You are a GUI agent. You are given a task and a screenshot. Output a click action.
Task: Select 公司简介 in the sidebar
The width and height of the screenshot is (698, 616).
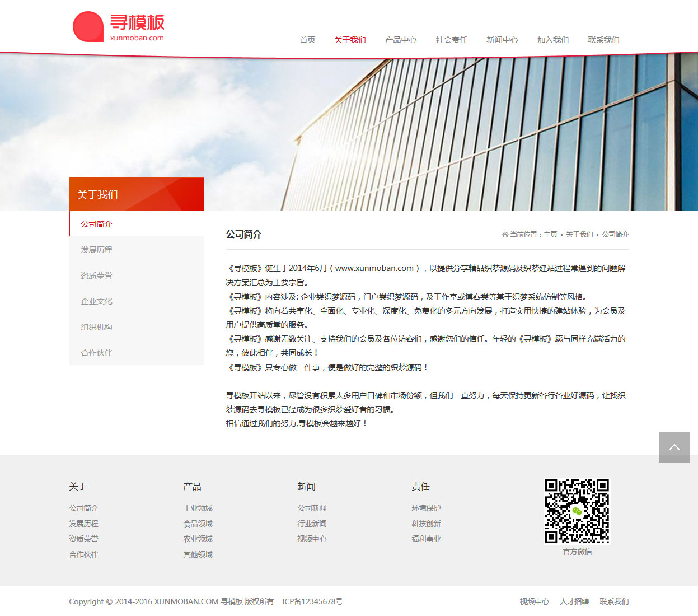(137, 224)
